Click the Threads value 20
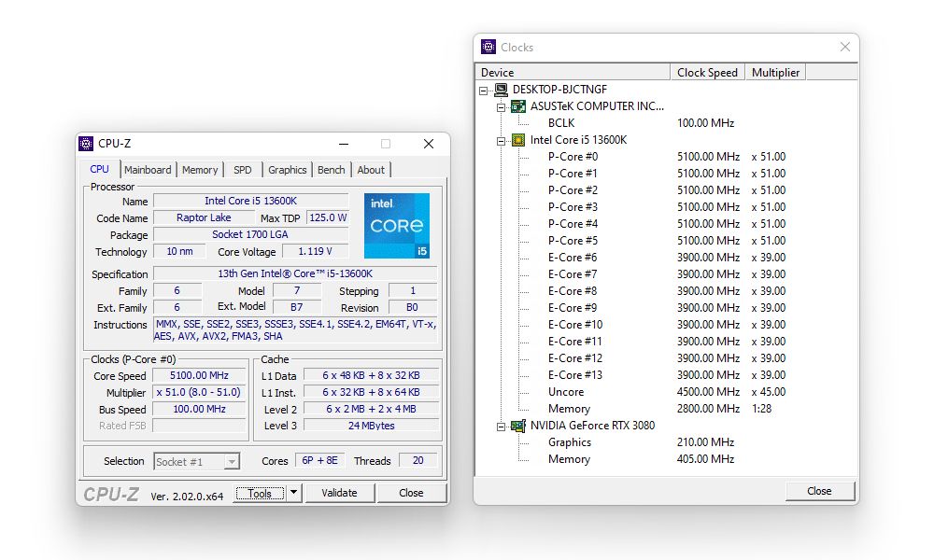Image resolution: width=934 pixels, height=560 pixels. pos(418,461)
